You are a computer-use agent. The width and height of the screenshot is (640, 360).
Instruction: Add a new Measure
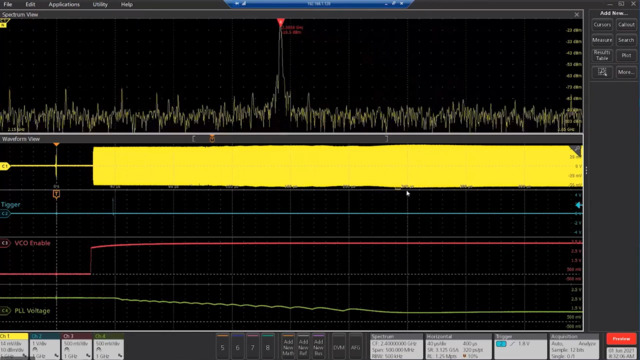[x=602, y=40]
